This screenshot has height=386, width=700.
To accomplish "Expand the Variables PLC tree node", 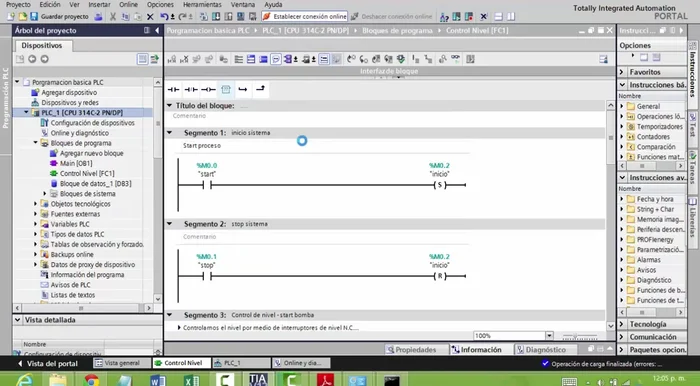I will [36, 224].
